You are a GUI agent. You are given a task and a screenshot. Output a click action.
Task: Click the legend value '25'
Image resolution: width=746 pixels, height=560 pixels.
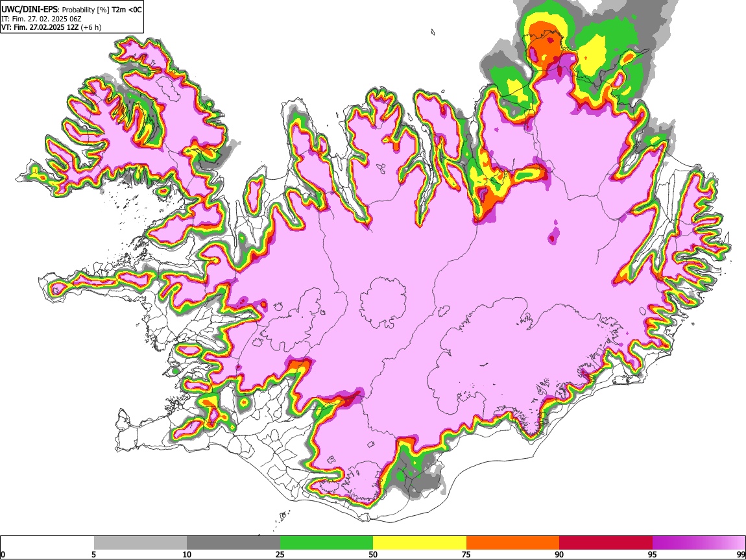click(x=280, y=554)
